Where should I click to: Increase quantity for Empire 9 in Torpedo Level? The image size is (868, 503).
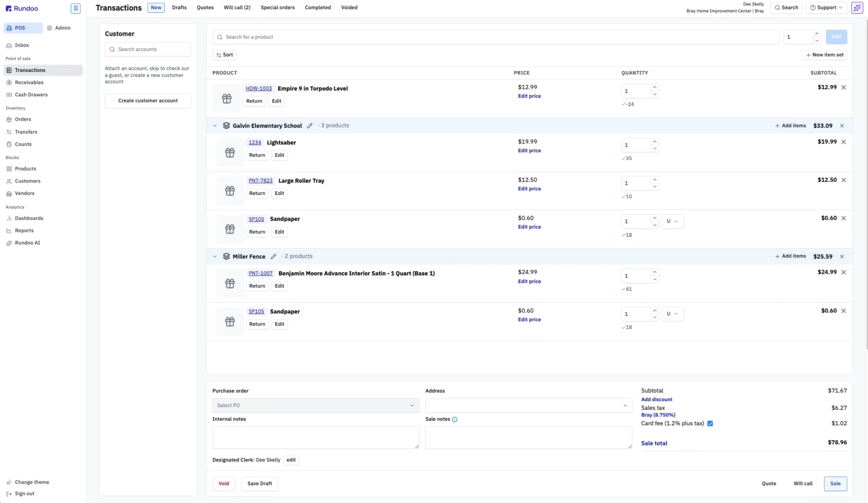coord(654,88)
